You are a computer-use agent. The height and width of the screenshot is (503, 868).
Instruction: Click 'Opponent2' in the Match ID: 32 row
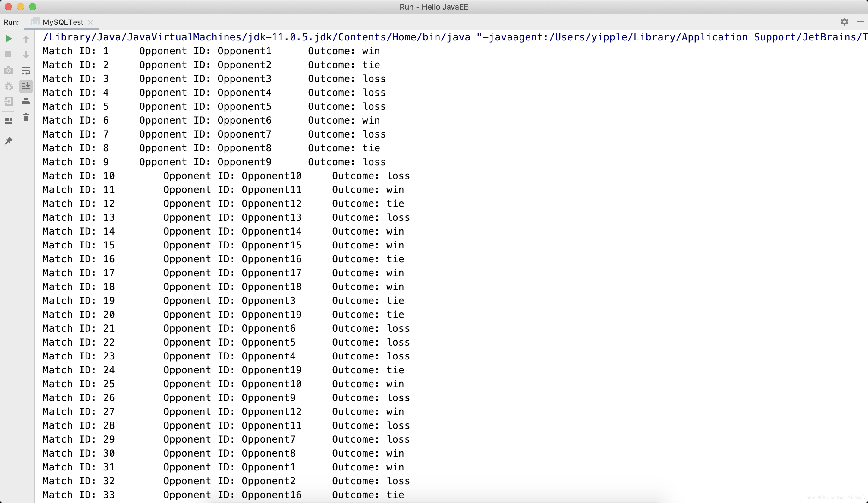(269, 481)
